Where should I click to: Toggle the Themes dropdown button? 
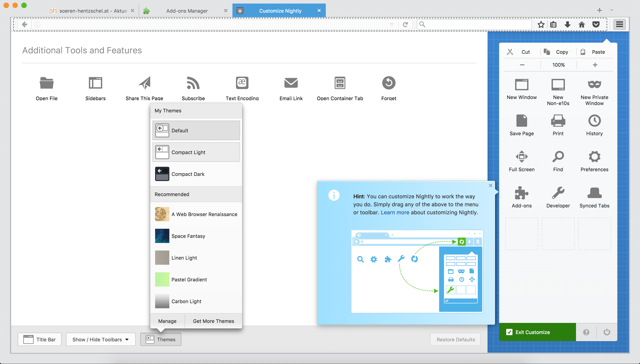coord(161,339)
